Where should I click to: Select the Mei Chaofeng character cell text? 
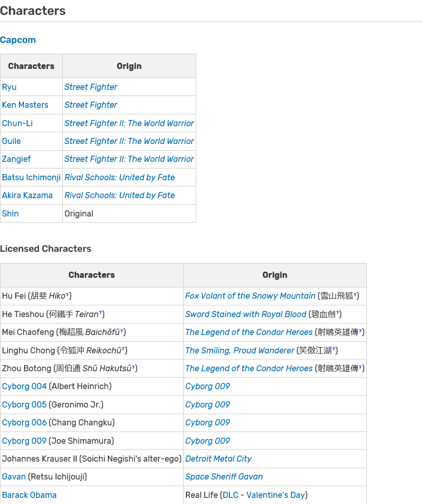click(x=64, y=332)
